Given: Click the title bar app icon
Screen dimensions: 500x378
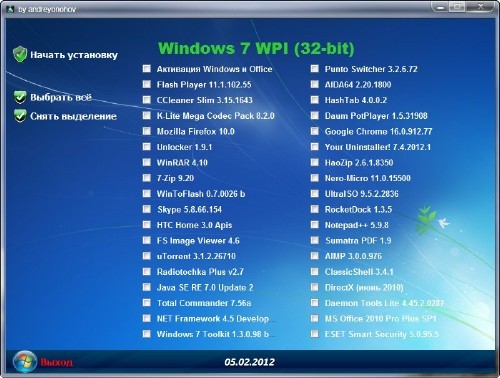Looking at the screenshot, I should click(10, 9).
